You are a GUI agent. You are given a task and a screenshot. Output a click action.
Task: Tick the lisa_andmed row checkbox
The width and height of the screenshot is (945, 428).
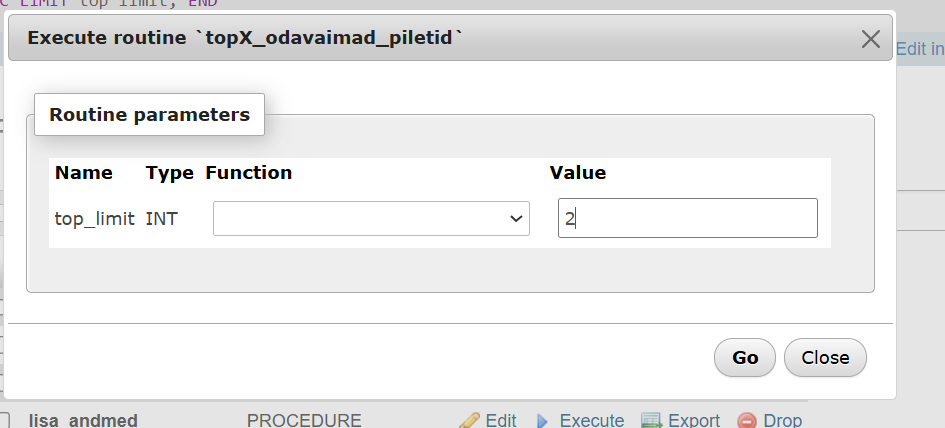point(6,421)
